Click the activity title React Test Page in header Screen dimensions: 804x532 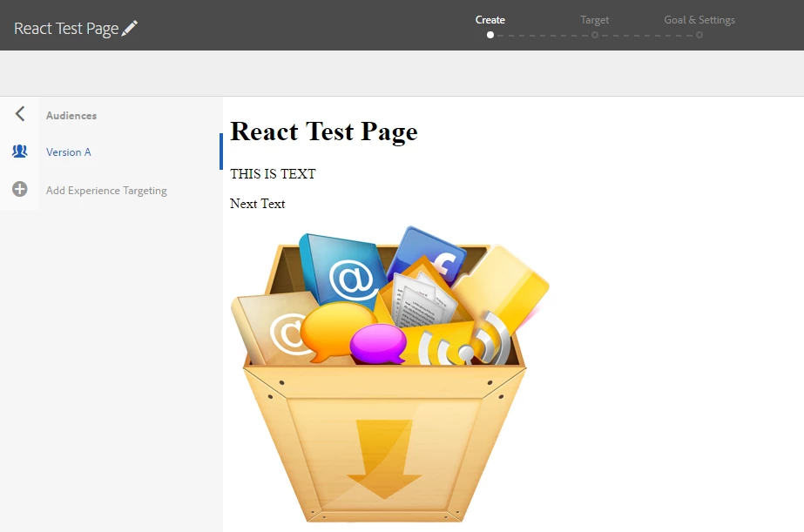(66, 29)
